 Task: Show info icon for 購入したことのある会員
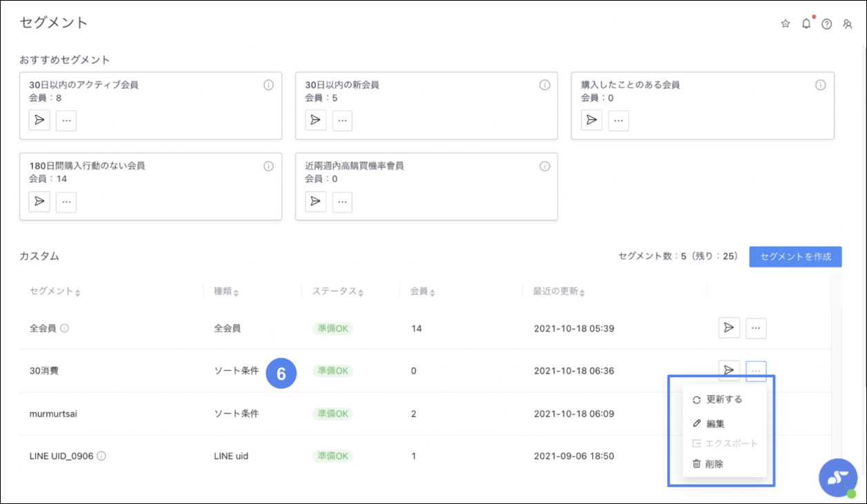pyautogui.click(x=820, y=85)
